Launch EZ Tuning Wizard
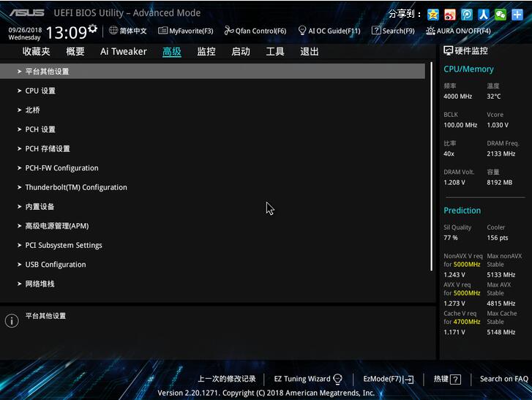Screen dimensions: 532x400 pos(308,379)
